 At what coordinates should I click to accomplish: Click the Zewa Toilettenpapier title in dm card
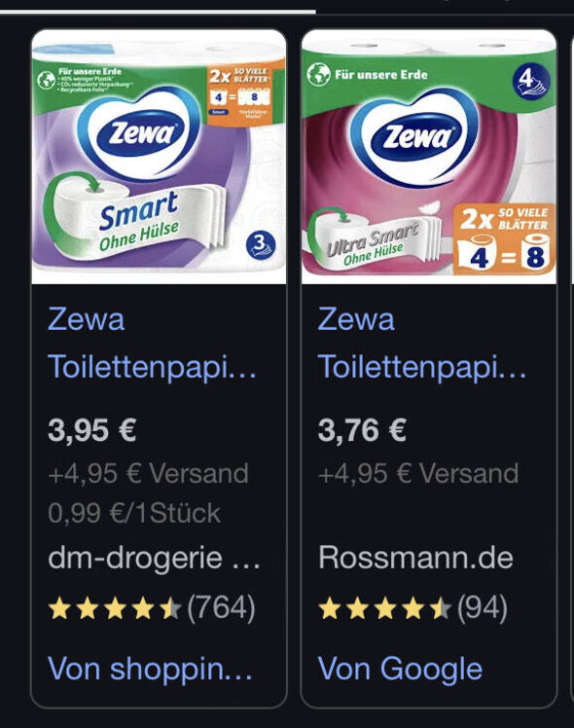152,343
